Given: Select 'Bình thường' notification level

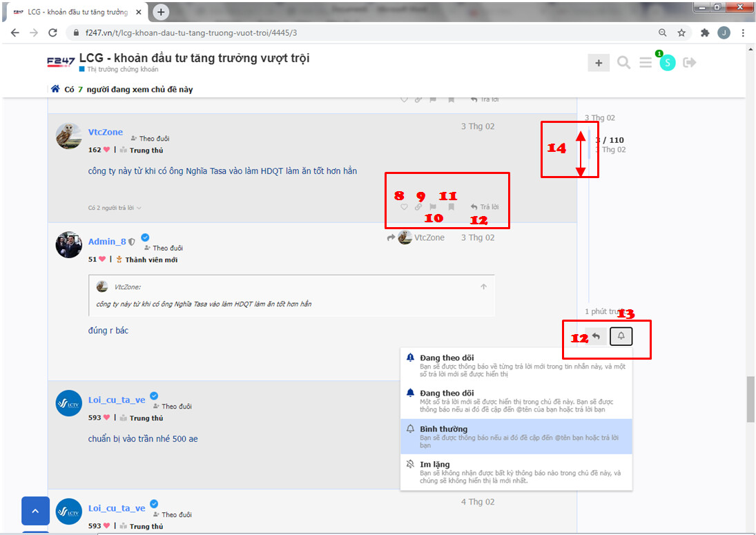Looking at the screenshot, I should pos(516,437).
